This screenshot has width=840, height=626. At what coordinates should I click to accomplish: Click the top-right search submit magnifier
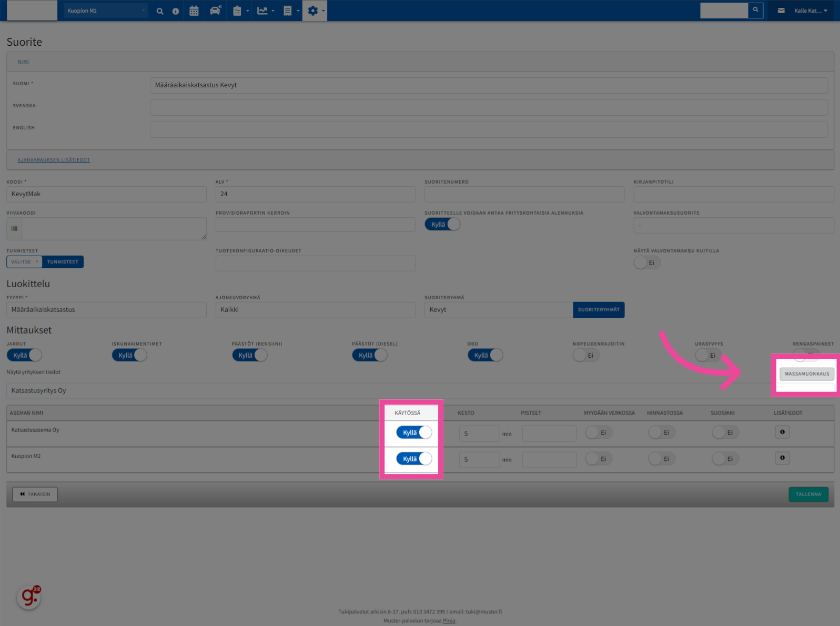[755, 10]
